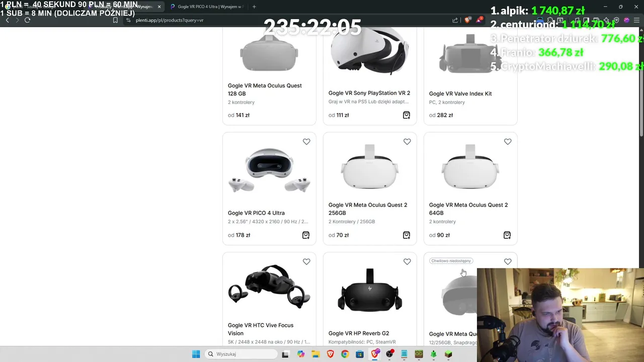Open Gogle VR HP Reverb G2 title
The width and height of the screenshot is (644, 362).
[359, 333]
